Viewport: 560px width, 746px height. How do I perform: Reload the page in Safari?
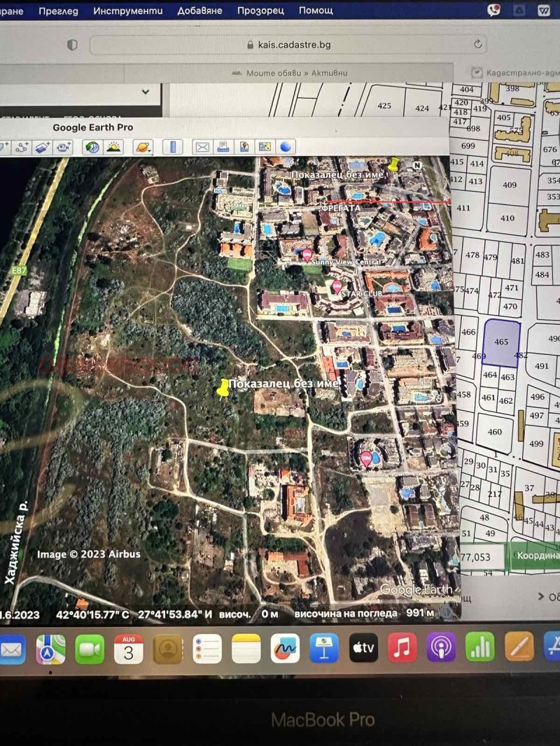(x=478, y=44)
